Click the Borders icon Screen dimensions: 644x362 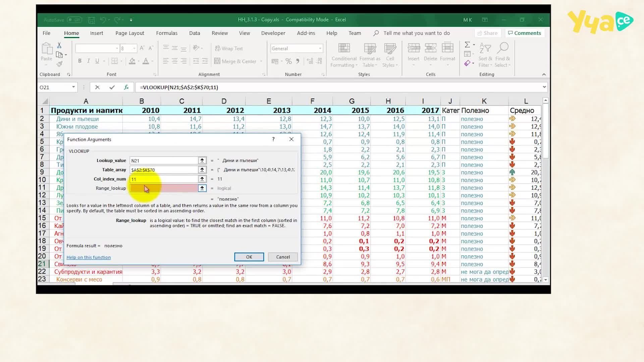[114, 61]
